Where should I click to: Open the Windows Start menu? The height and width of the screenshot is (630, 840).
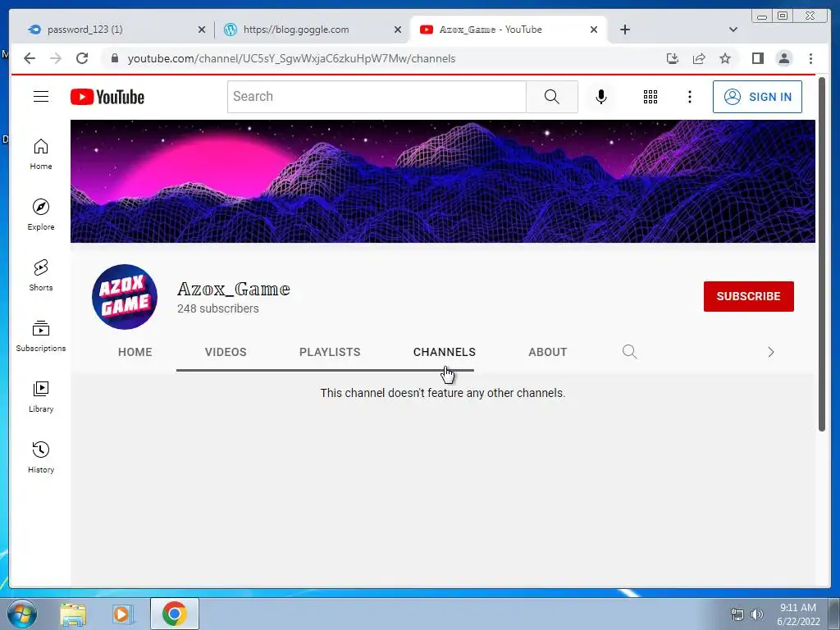click(x=22, y=614)
